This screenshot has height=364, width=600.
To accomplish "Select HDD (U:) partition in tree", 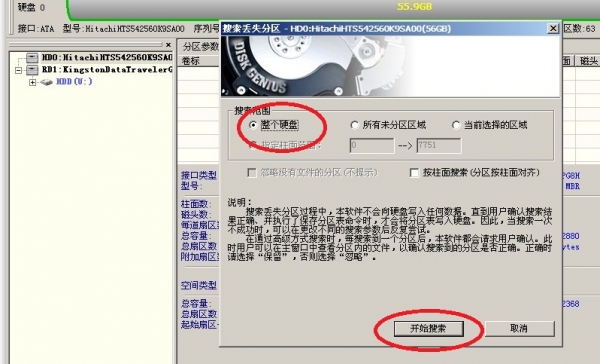I will (74, 82).
